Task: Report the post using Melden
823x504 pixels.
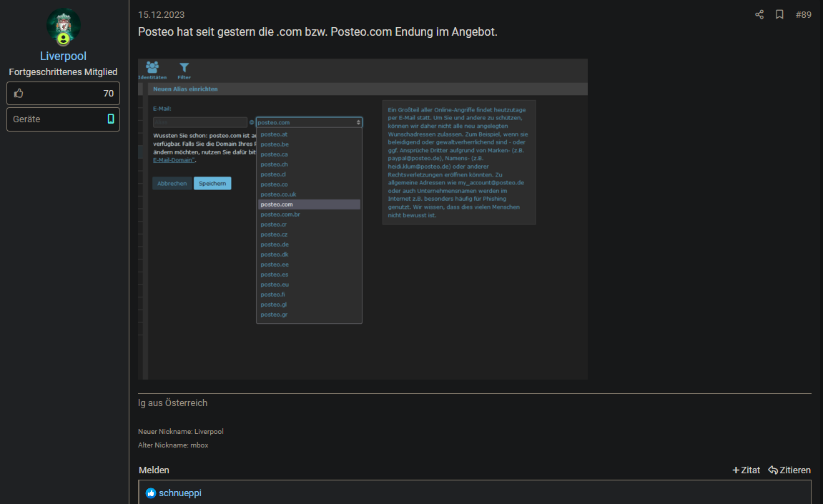Action: click(154, 470)
